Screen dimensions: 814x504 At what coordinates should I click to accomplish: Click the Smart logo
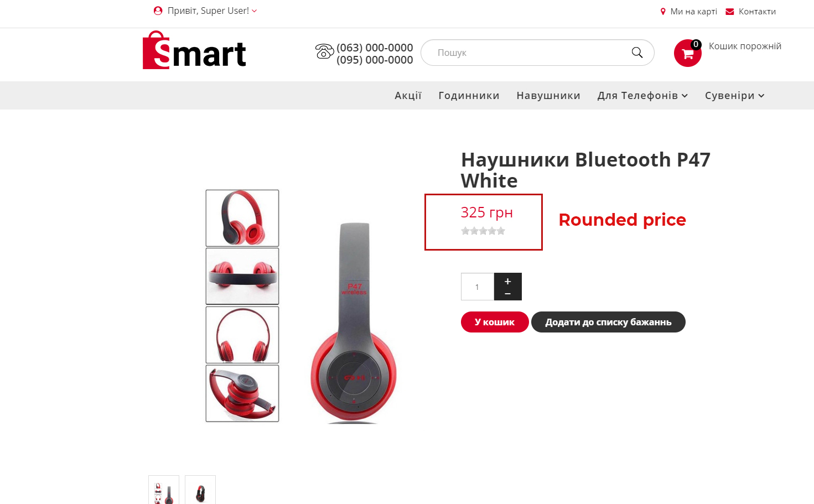click(194, 50)
